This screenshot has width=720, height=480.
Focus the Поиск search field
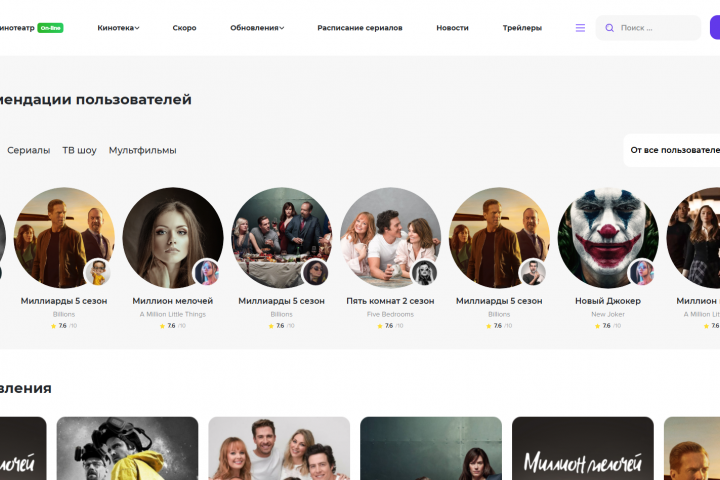pyautogui.click(x=648, y=28)
